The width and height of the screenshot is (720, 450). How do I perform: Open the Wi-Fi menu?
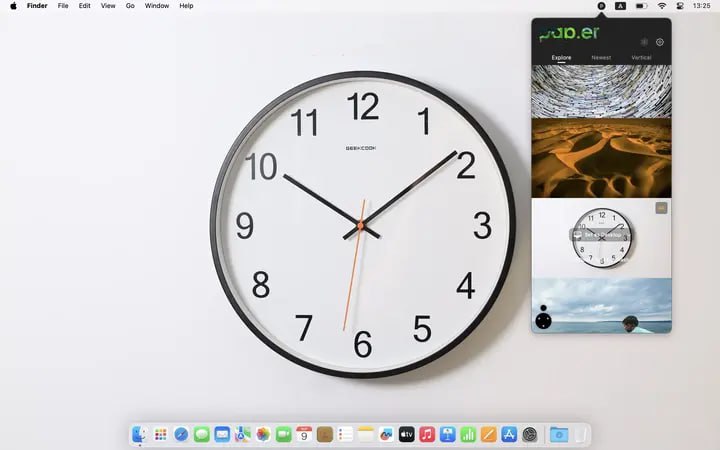click(x=662, y=6)
